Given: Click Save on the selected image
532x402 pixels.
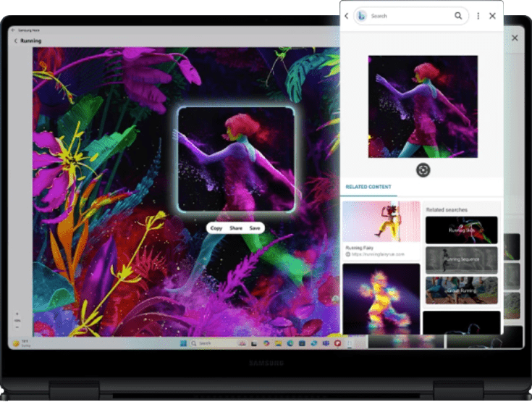Looking at the screenshot, I should click(x=255, y=228).
